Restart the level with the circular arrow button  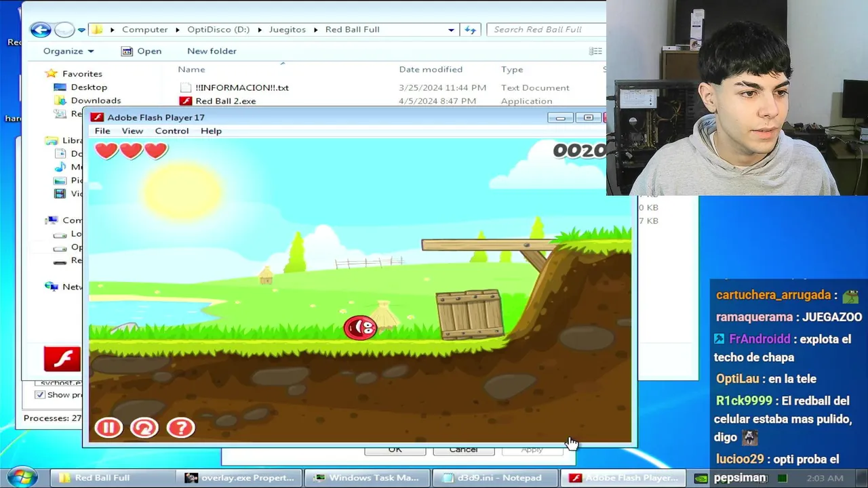coord(144,428)
